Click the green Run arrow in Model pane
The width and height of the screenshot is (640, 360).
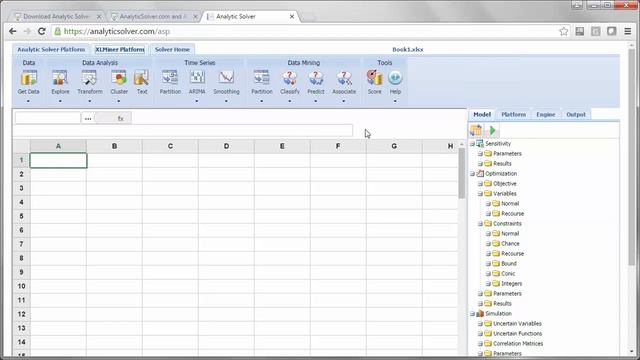tap(493, 130)
